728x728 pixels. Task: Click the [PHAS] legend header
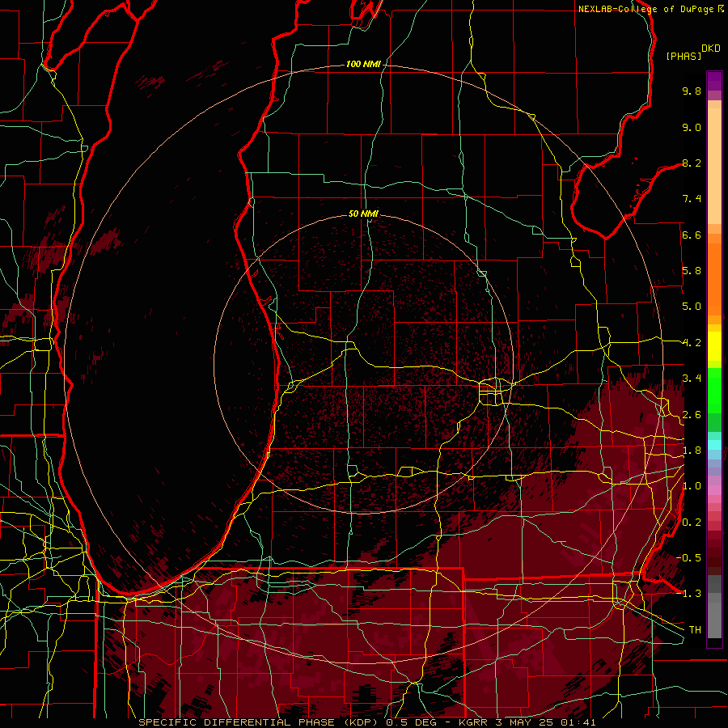pyautogui.click(x=684, y=57)
